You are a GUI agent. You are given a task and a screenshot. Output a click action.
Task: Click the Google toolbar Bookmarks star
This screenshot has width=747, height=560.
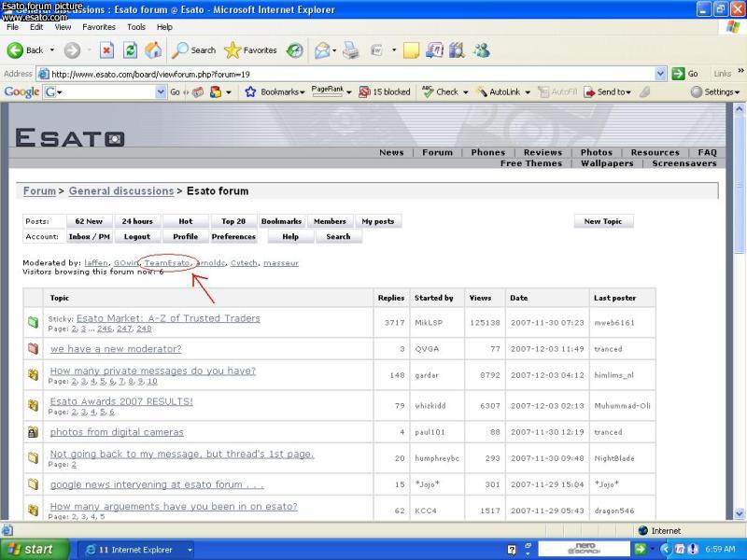coord(250,91)
